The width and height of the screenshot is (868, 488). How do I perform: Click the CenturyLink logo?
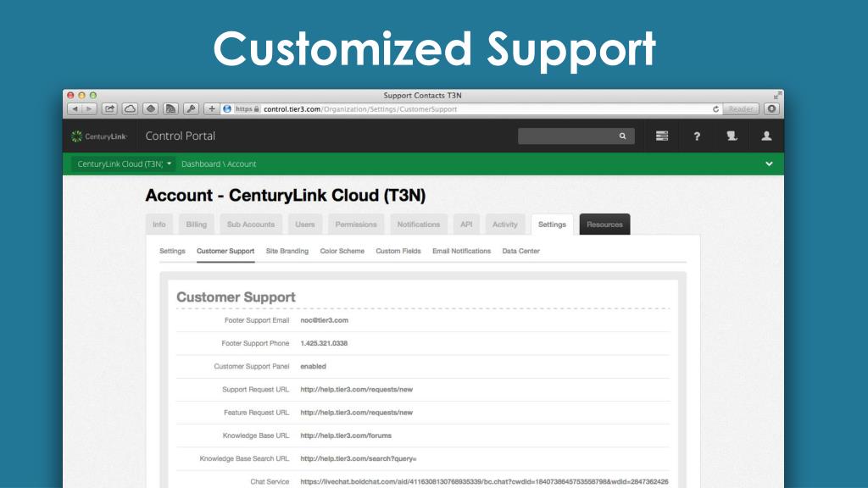point(99,136)
